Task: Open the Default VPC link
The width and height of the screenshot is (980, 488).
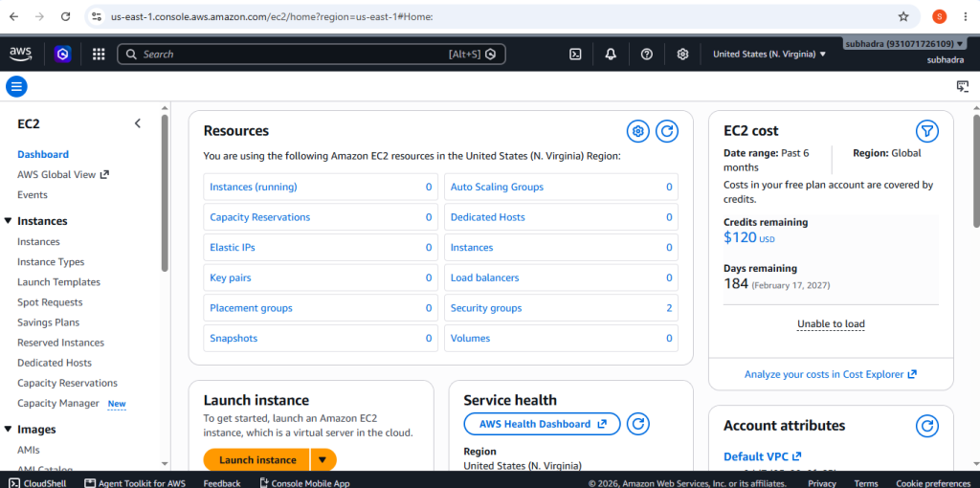Action: click(763, 456)
